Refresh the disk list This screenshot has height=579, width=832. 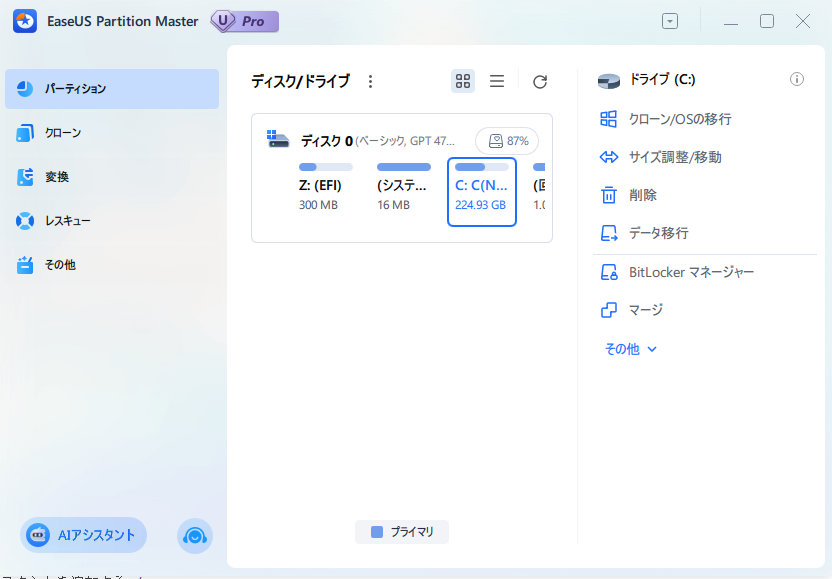(x=540, y=82)
